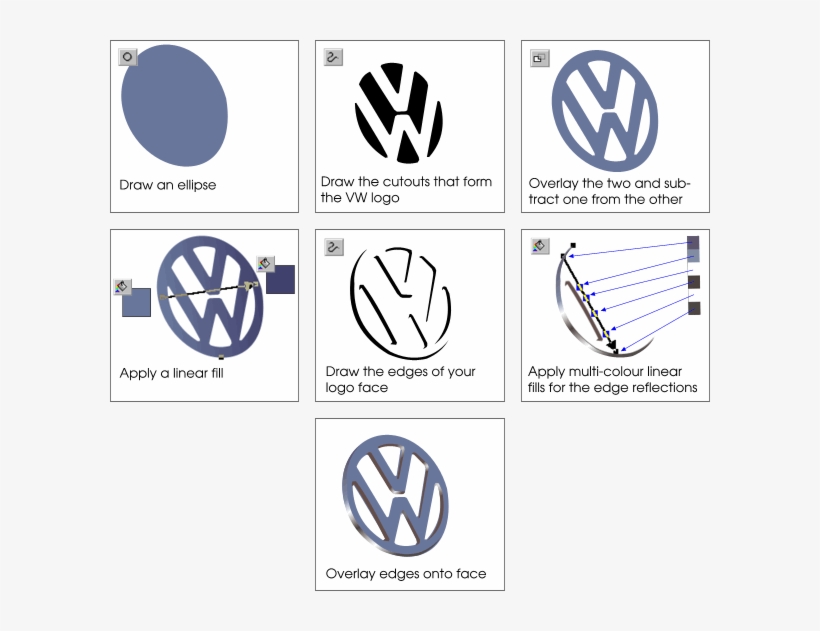
Task: Click the ellipse tool icon in first panel
Action: (x=128, y=57)
